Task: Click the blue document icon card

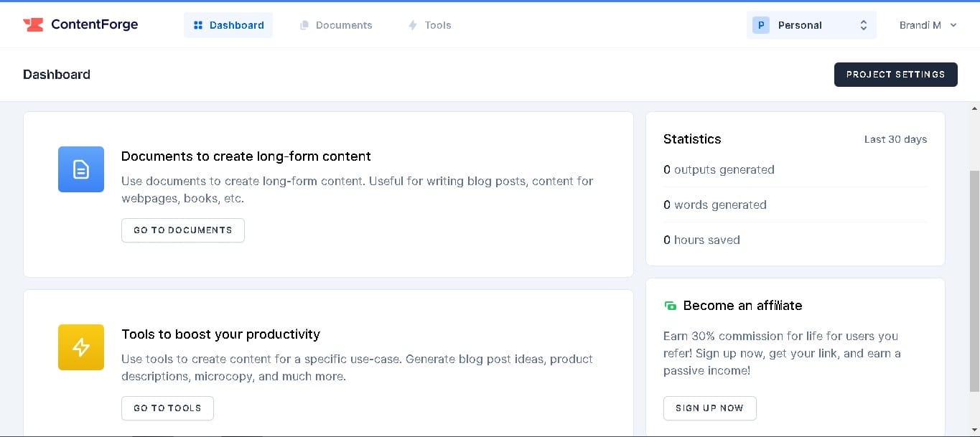Action: pyautogui.click(x=80, y=169)
